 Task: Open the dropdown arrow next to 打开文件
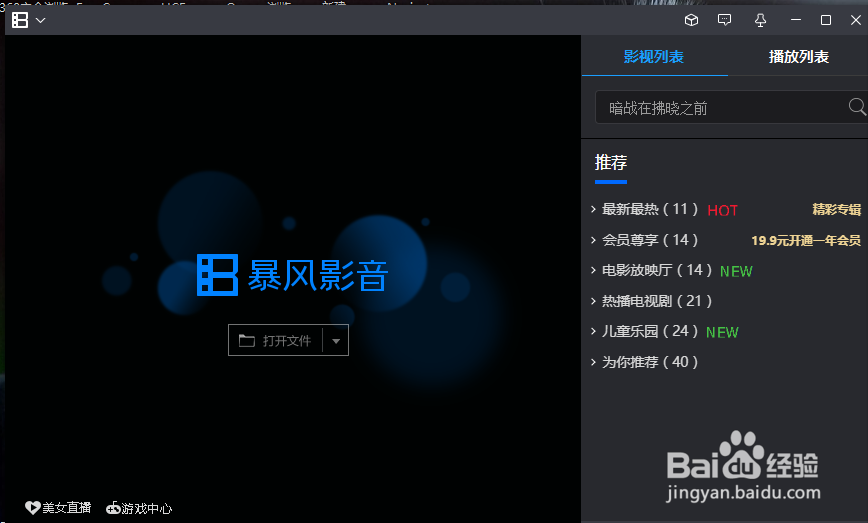click(336, 341)
